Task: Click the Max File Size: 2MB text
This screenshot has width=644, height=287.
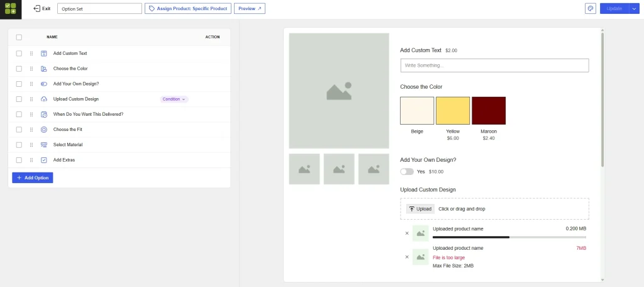Action: [x=453, y=266]
